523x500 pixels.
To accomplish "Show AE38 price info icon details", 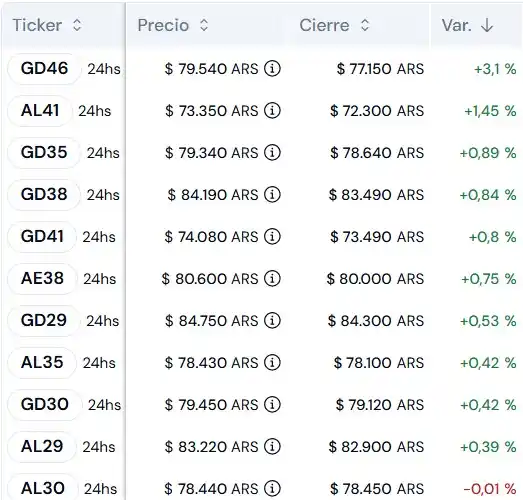I will pyautogui.click(x=272, y=279).
